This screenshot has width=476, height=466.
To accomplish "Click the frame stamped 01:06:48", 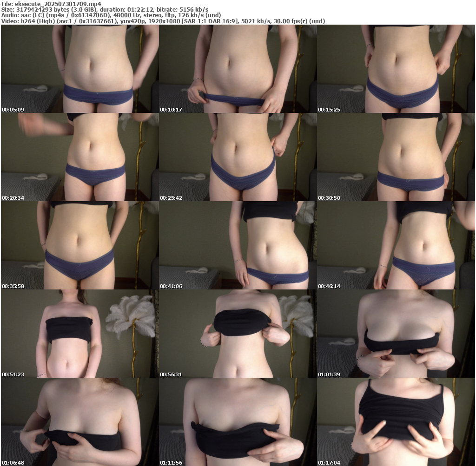I will 80,422.
